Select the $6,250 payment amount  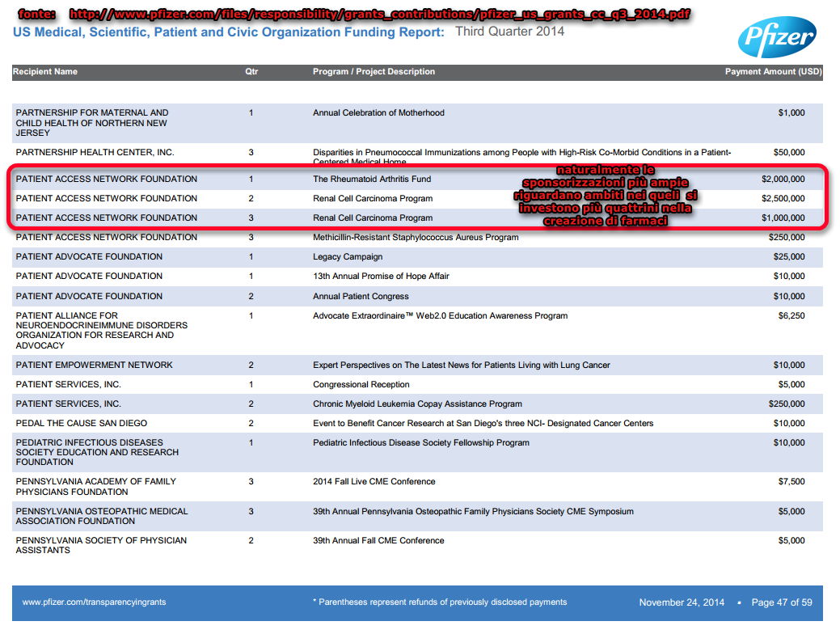pyautogui.click(x=791, y=315)
